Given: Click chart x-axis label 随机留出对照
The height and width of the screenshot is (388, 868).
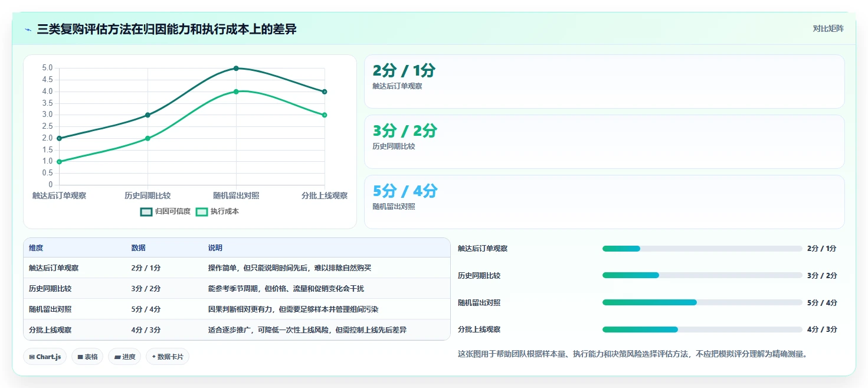Looking at the screenshot, I should click(x=236, y=195).
